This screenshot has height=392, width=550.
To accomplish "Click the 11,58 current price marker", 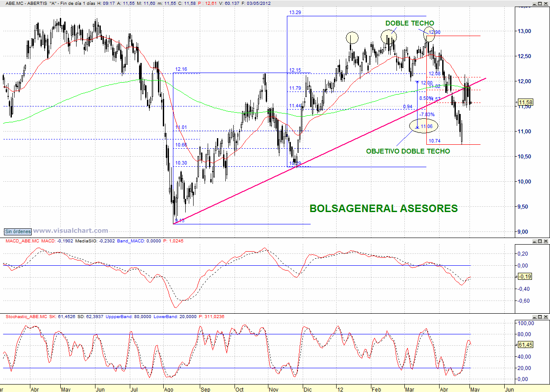I will (x=526, y=103).
